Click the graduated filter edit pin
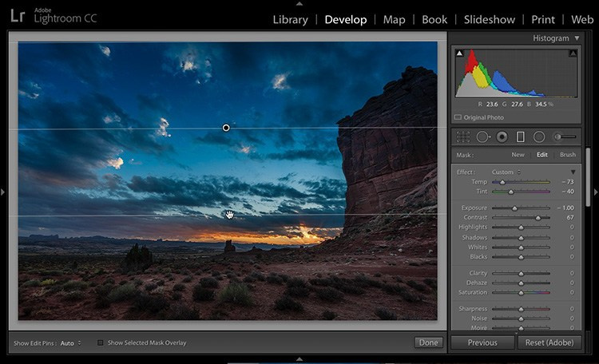599x364 pixels. coord(226,128)
